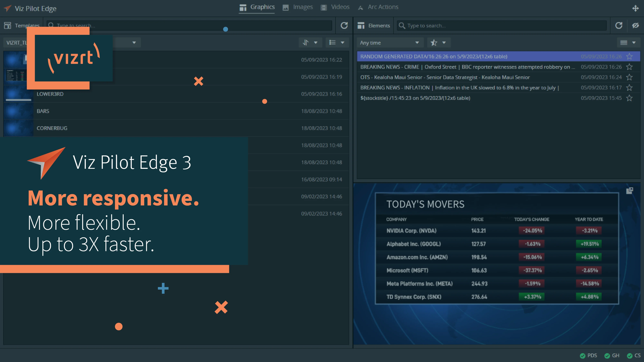Click the move/pan crosshair icon top right
The width and height of the screenshot is (644, 362).
pos(636,8)
